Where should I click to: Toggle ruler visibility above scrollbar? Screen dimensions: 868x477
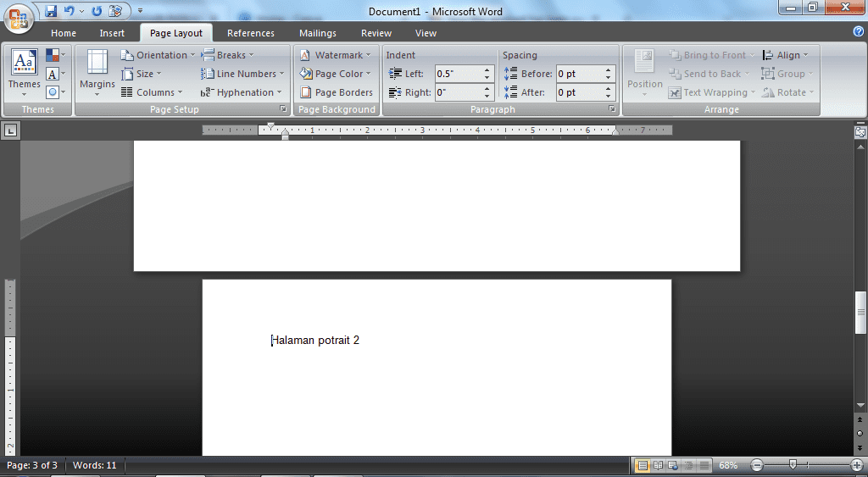[x=860, y=131]
